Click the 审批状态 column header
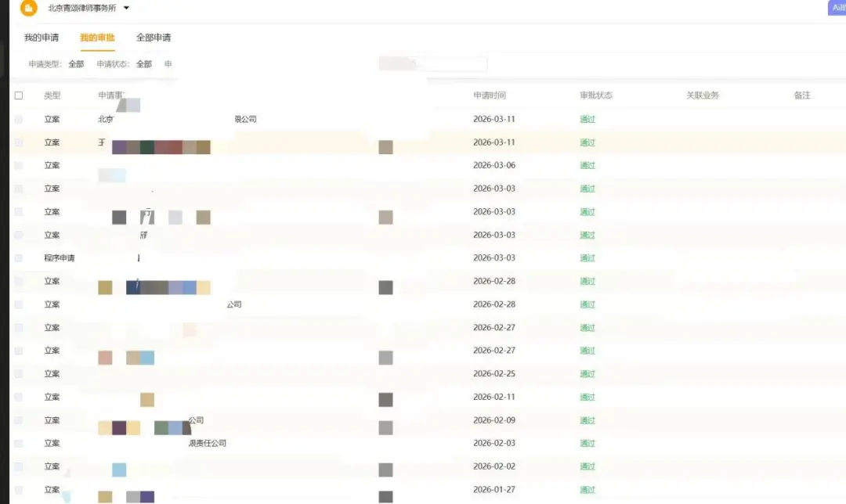Screen dimensions: 846x504 pos(596,95)
